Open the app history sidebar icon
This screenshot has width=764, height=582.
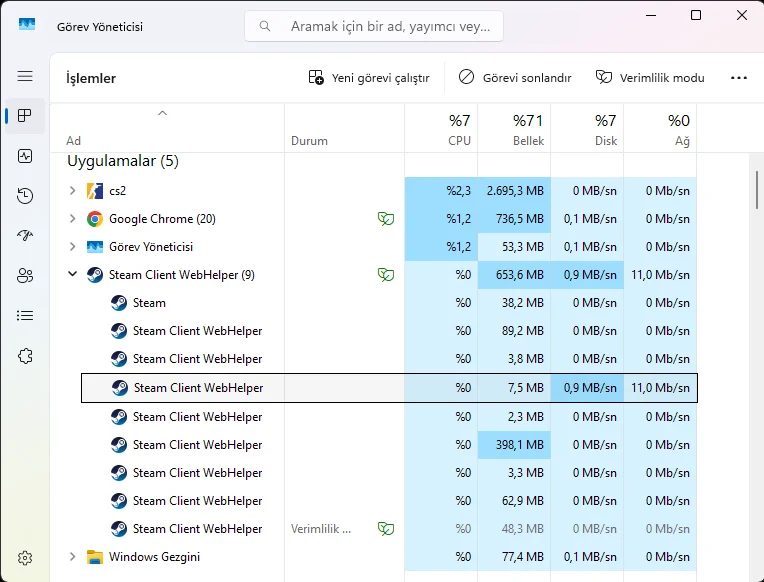coord(25,196)
